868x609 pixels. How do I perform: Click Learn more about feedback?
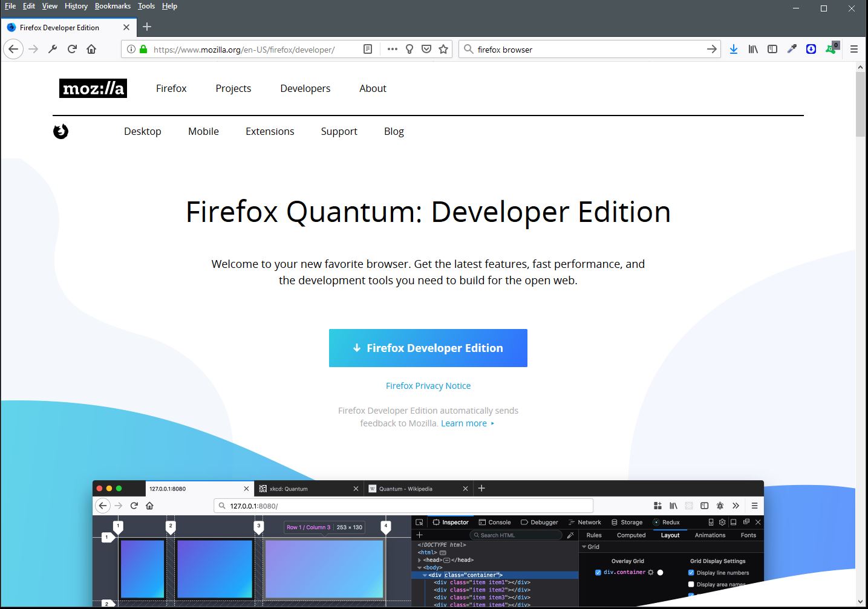468,423
